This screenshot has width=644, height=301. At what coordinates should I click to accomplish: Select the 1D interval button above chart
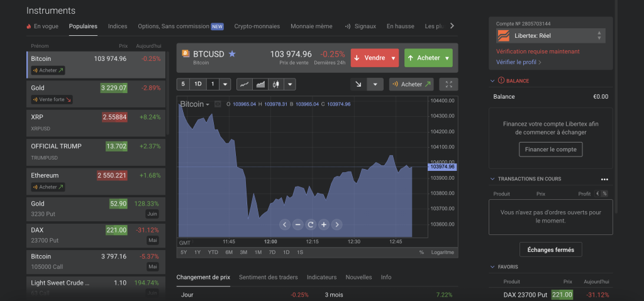(x=198, y=84)
